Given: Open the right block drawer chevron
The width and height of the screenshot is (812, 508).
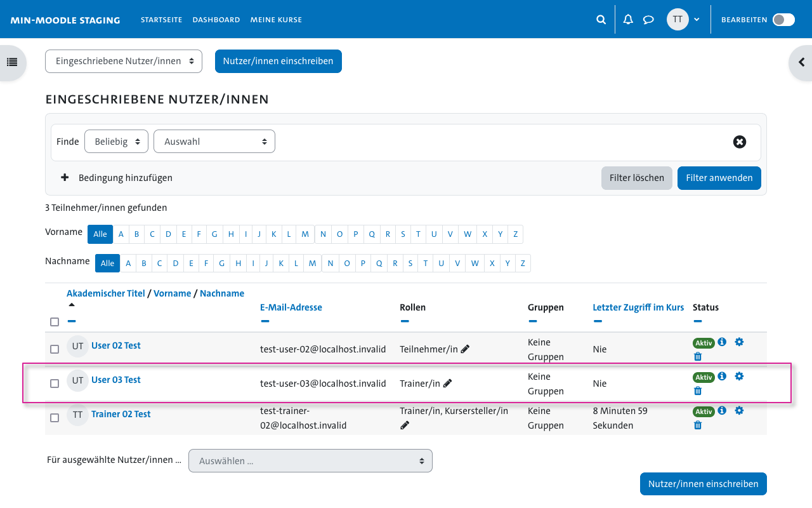Looking at the screenshot, I should [801, 62].
